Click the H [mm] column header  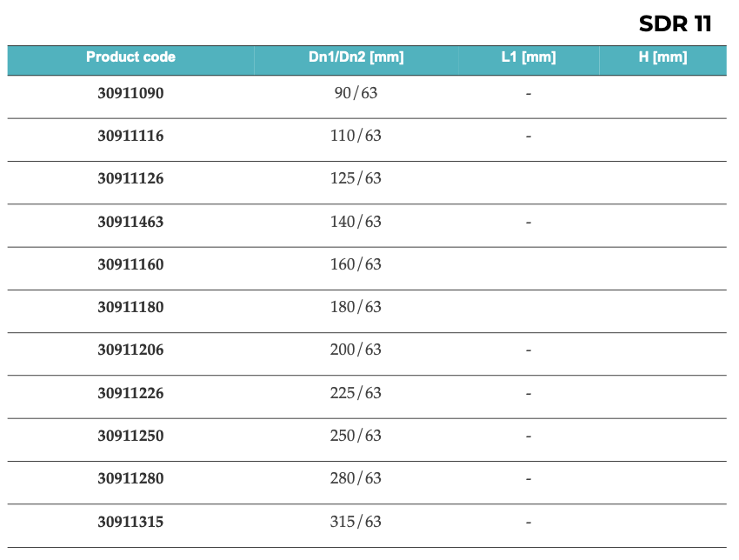coord(662,57)
